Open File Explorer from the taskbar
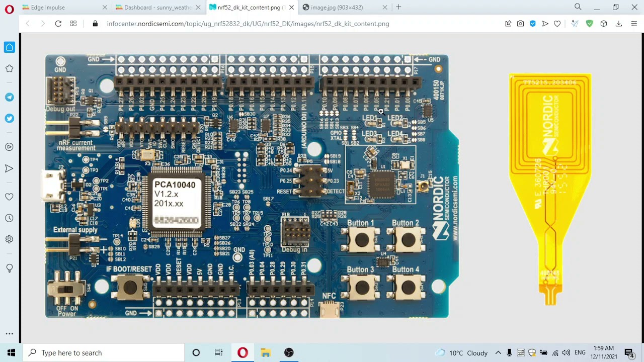Image resolution: width=644 pixels, height=362 pixels. pos(266,352)
